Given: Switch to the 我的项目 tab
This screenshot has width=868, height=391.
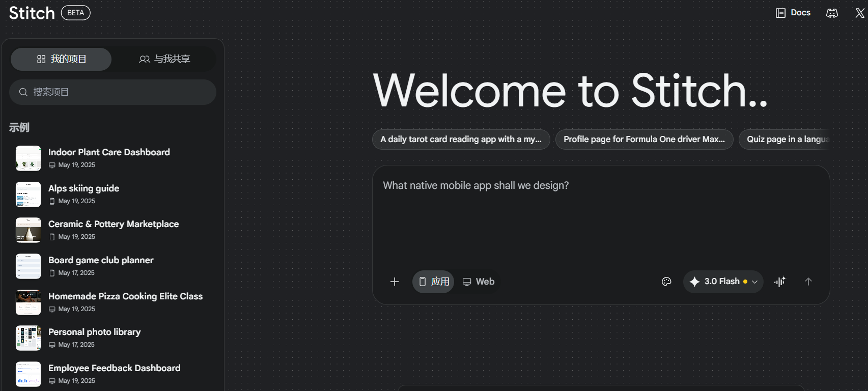Looking at the screenshot, I should (x=61, y=59).
